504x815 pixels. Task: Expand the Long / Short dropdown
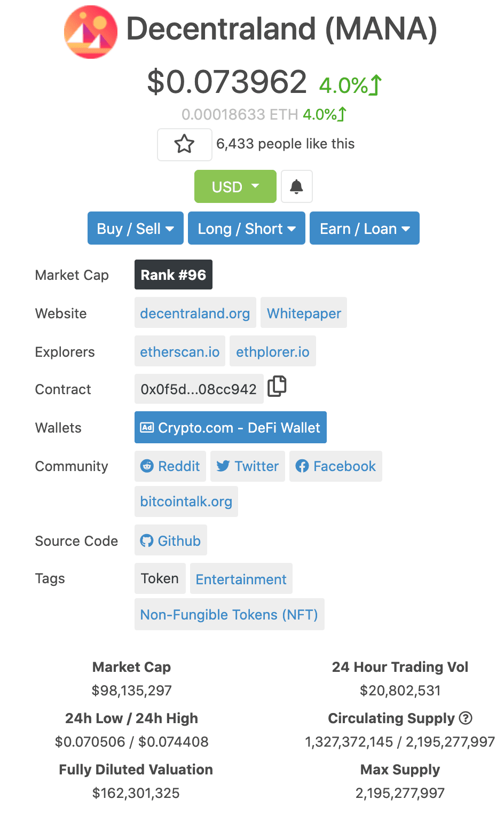point(246,228)
